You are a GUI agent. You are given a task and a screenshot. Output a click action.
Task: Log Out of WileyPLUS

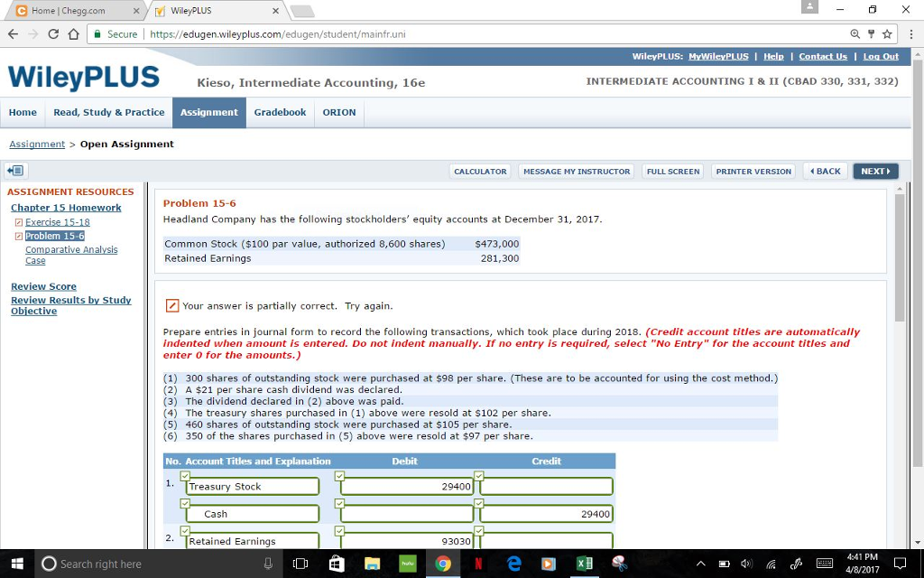pyautogui.click(x=881, y=57)
